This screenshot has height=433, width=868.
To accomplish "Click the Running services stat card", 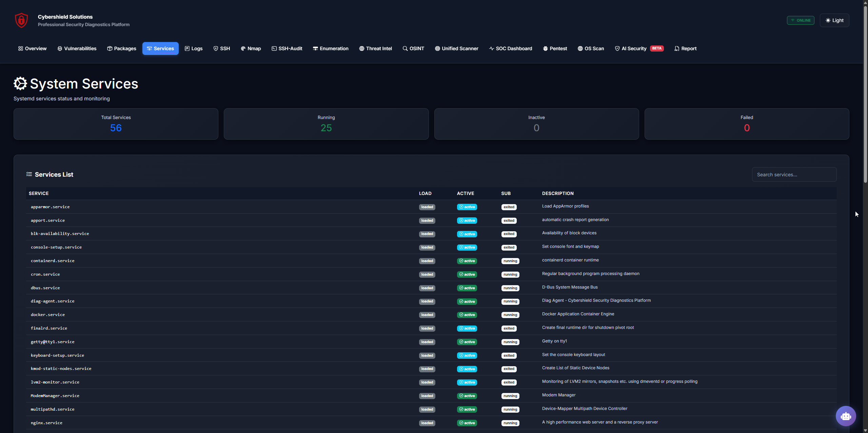I will tap(326, 124).
